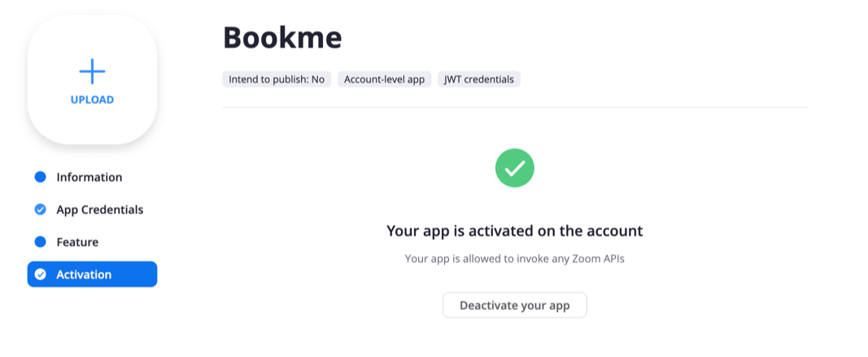The image size is (868, 357).
Task: Select the Activation step label
Action: tap(84, 275)
